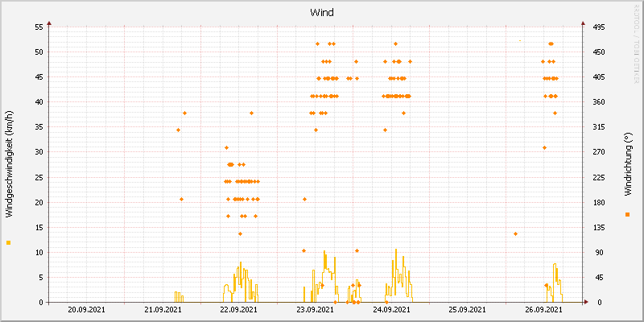Click the 35 value on left axis
This screenshot has height=322, width=644.
[x=39, y=127]
